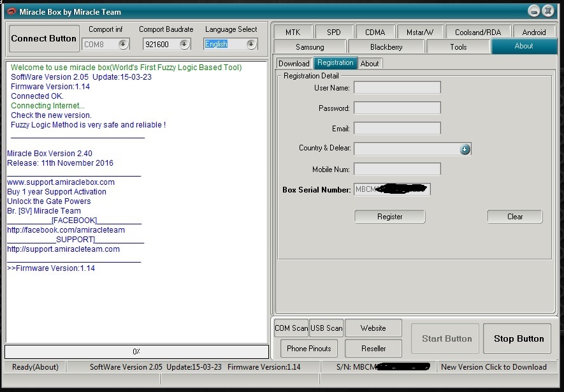Click the Start Button

[x=445, y=338]
